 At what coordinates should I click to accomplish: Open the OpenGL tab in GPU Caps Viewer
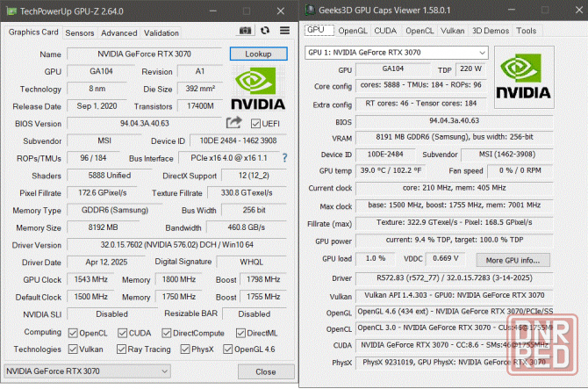coord(353,31)
